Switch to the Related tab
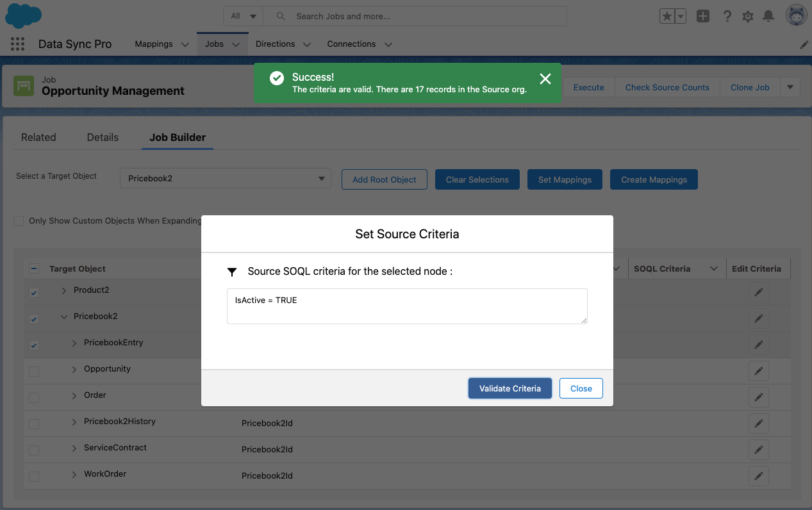This screenshot has width=812, height=510. point(38,137)
